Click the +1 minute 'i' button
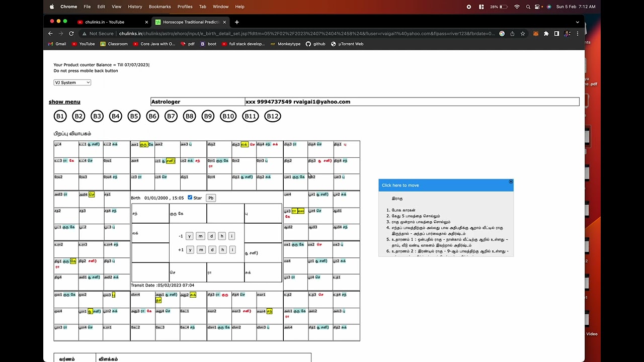The height and width of the screenshot is (362, 644). pos(232,250)
